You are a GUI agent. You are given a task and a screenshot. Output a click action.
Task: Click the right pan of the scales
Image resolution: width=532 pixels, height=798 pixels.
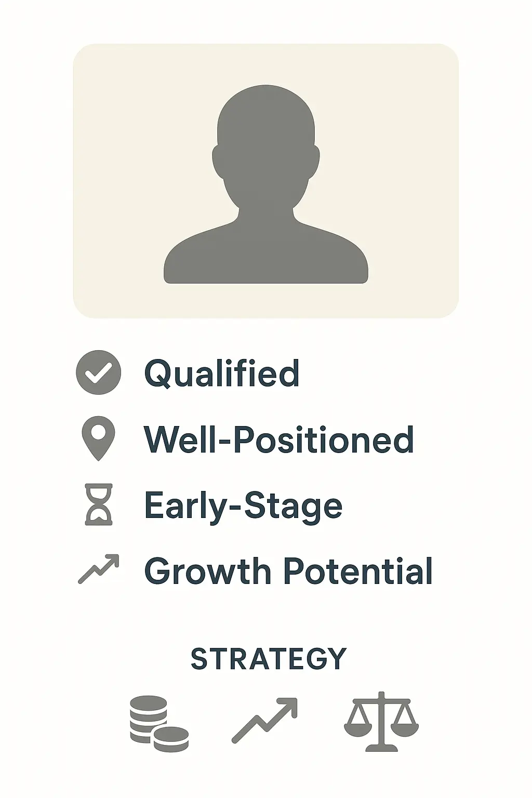(x=405, y=725)
